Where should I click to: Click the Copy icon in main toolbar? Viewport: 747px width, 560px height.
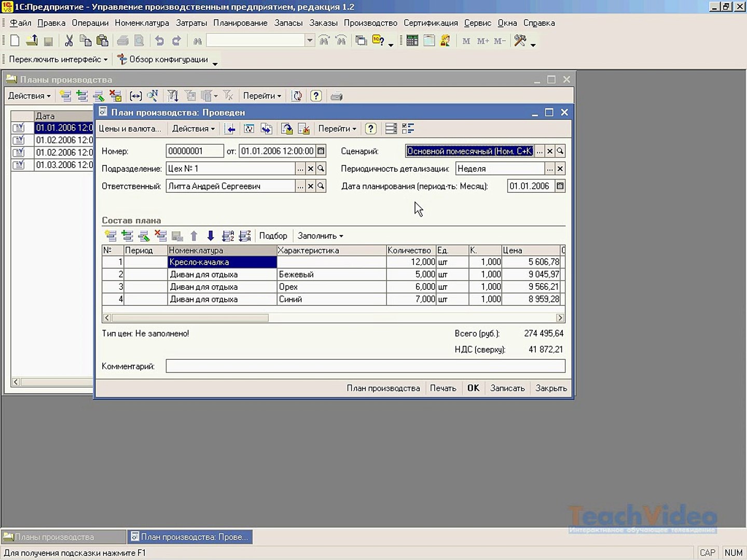85,40
